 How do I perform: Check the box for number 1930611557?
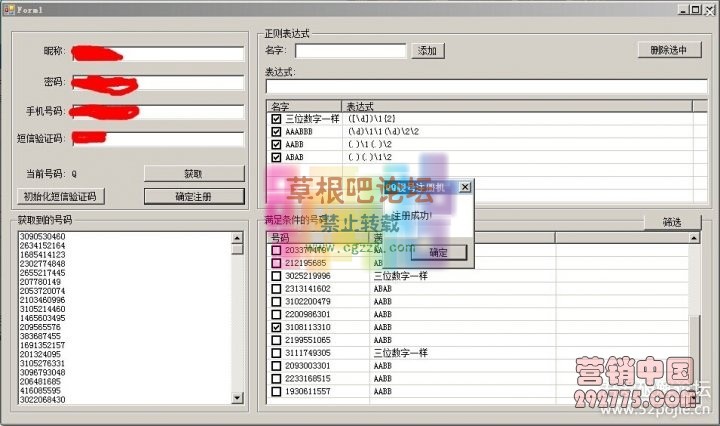click(x=276, y=392)
